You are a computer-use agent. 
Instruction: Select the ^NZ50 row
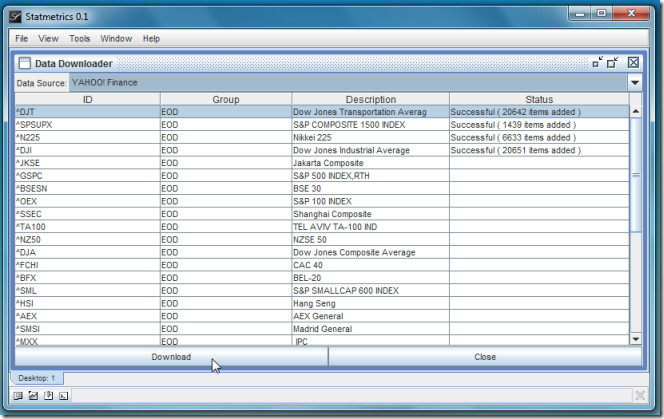pos(322,239)
